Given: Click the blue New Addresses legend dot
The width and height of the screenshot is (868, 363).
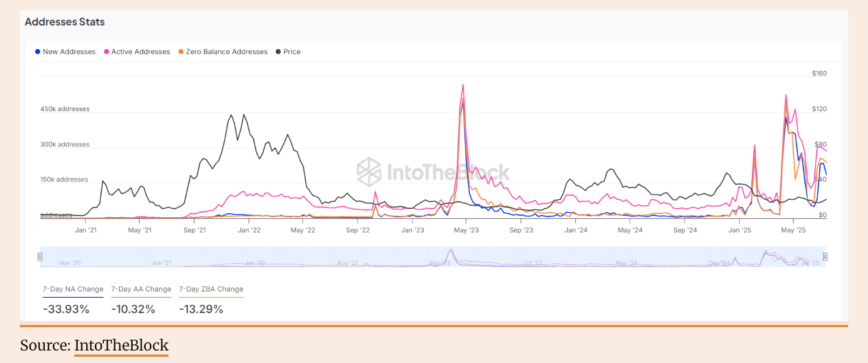Looking at the screenshot, I should 37,52.
